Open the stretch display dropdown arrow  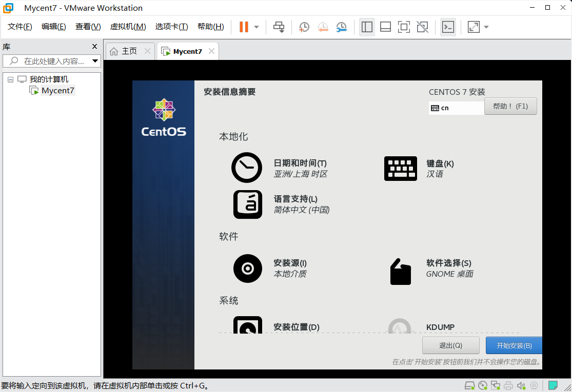point(486,27)
